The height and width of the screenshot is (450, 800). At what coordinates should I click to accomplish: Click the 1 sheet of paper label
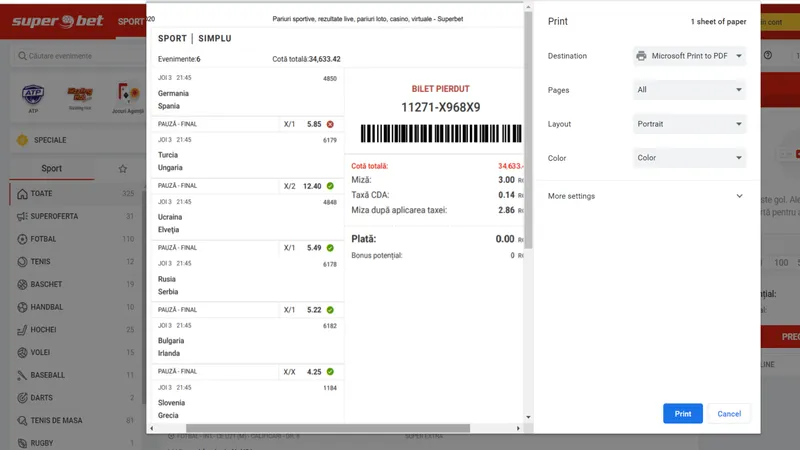[x=718, y=21]
